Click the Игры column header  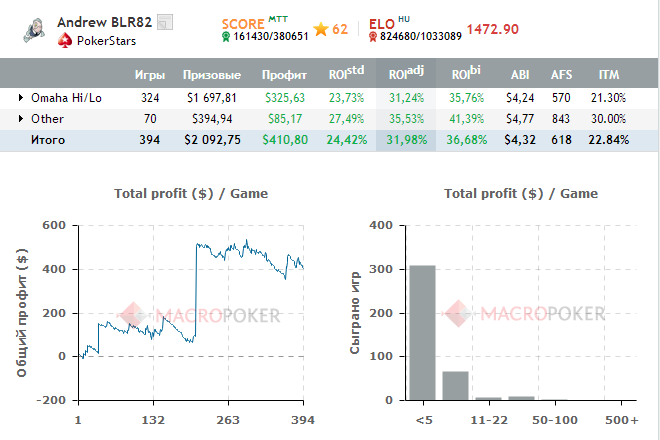150,75
